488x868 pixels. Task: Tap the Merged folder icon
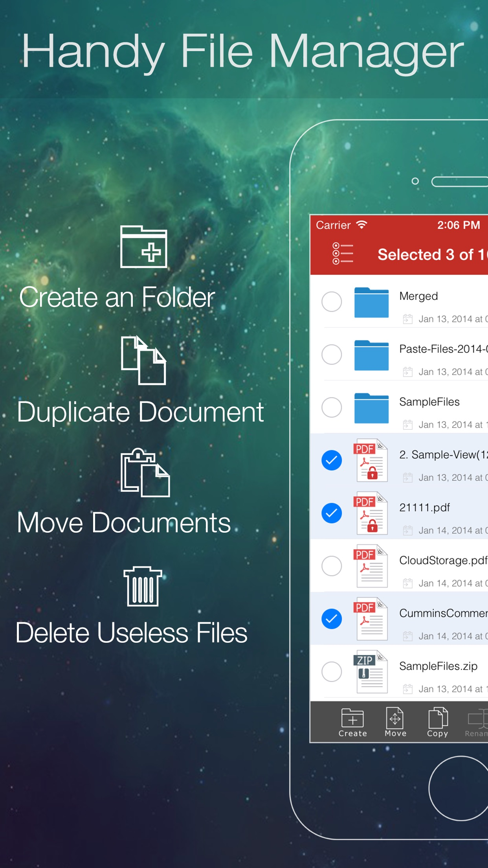point(371,302)
